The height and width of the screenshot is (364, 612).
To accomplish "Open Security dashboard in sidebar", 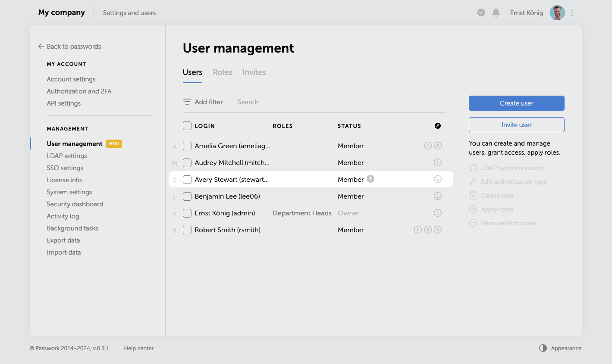I will coord(75,204).
